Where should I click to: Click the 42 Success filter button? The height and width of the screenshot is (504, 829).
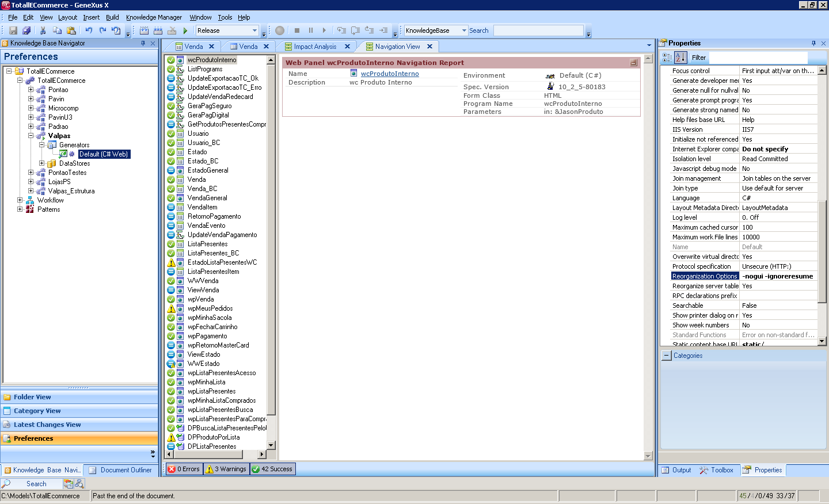tap(272, 469)
